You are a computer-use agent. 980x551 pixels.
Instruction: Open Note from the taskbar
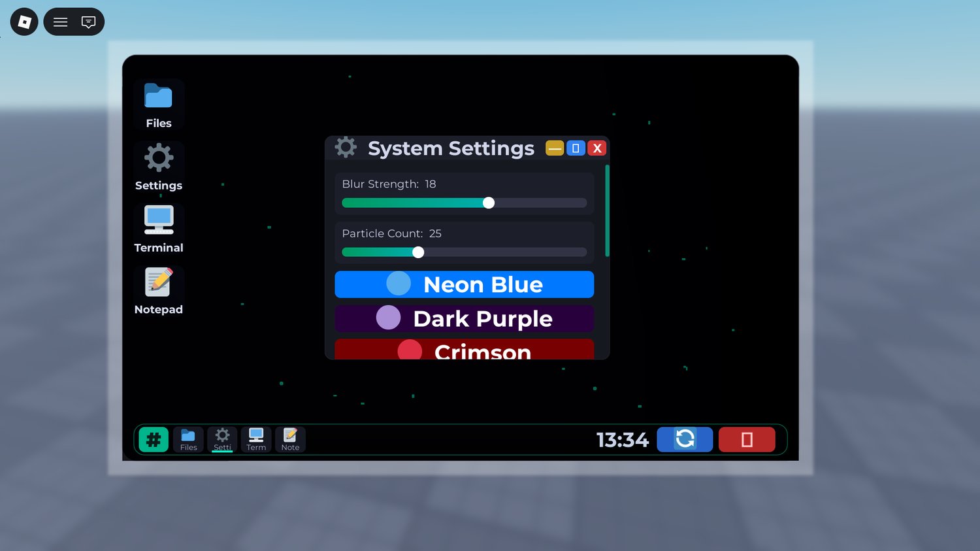tap(290, 440)
